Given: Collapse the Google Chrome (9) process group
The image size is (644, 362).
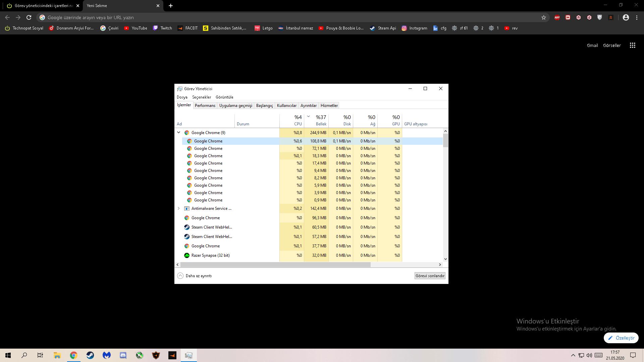Looking at the screenshot, I should tap(179, 132).
